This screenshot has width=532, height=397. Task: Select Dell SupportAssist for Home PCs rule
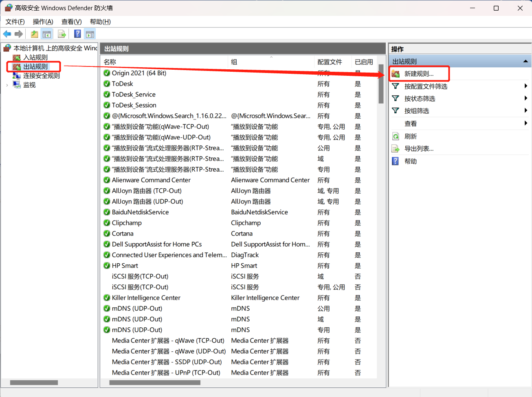point(157,244)
